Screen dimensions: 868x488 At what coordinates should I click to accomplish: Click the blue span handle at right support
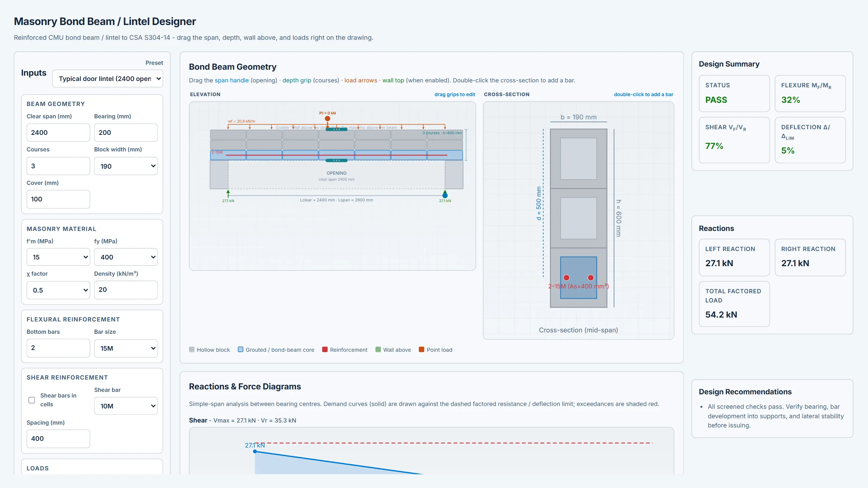[445, 195]
